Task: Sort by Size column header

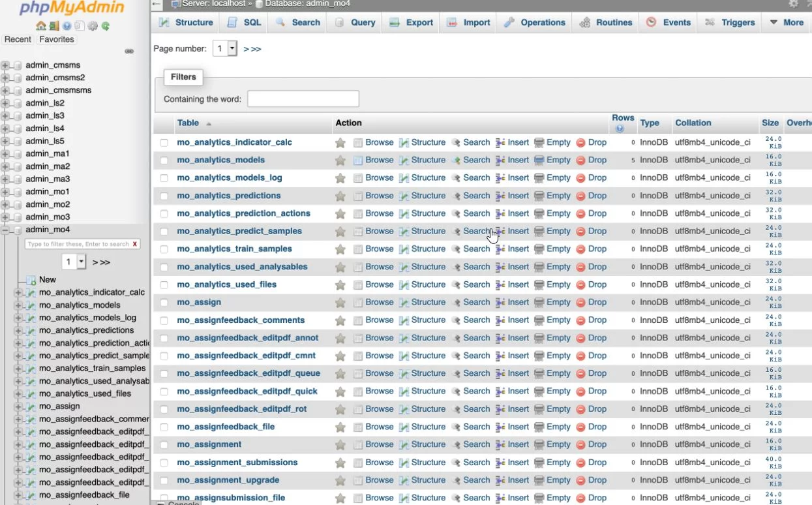Action: [770, 123]
